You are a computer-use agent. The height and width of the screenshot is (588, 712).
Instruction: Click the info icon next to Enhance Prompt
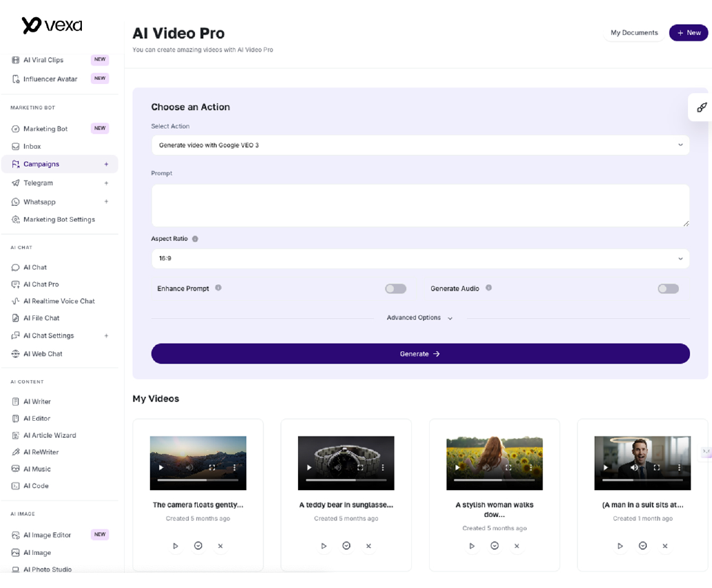[218, 288]
